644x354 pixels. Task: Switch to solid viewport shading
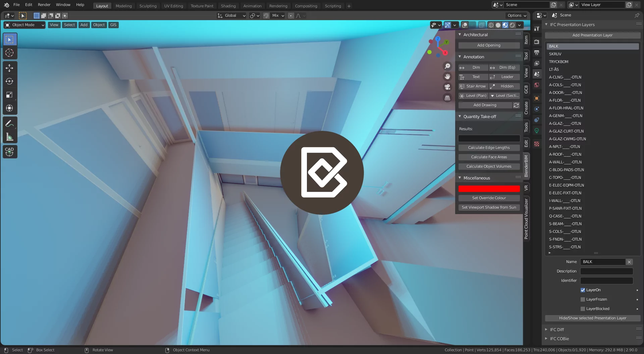coord(498,25)
